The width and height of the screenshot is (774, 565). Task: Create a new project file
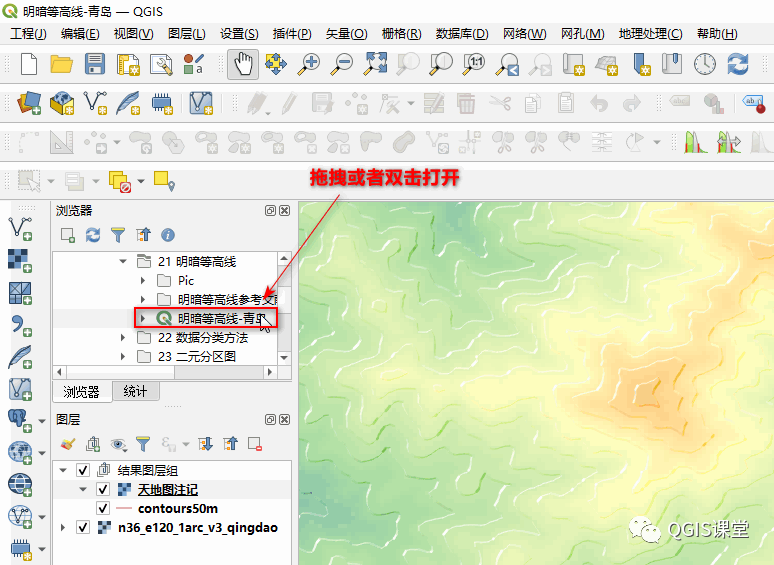click(x=29, y=65)
